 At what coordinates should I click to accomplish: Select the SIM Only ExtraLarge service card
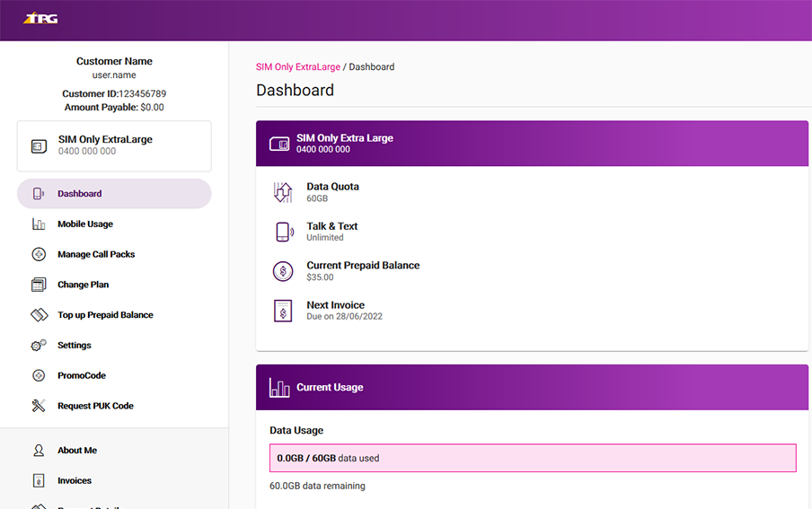pyautogui.click(x=114, y=145)
